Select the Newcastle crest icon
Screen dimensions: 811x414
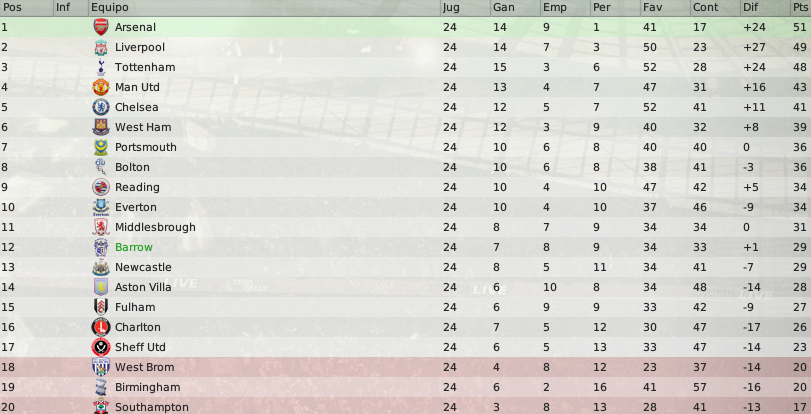[x=101, y=267]
